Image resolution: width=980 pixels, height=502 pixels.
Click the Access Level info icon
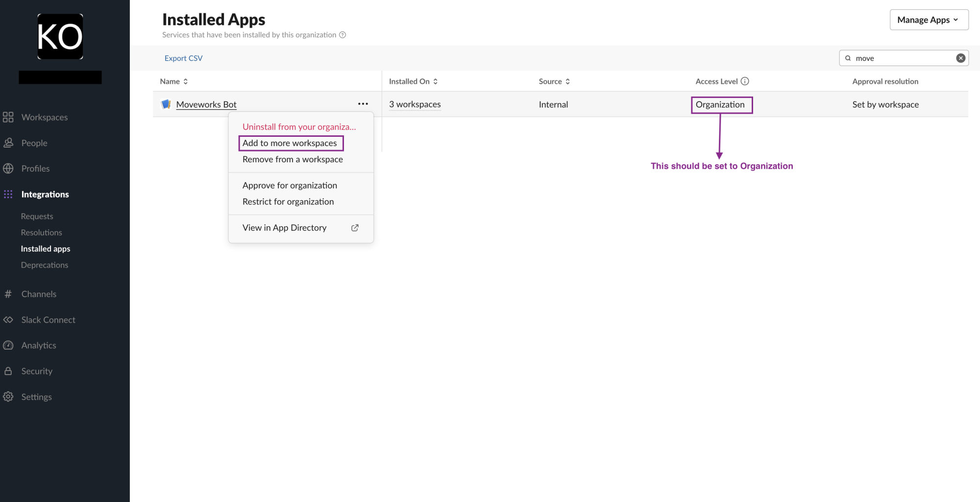coord(745,81)
